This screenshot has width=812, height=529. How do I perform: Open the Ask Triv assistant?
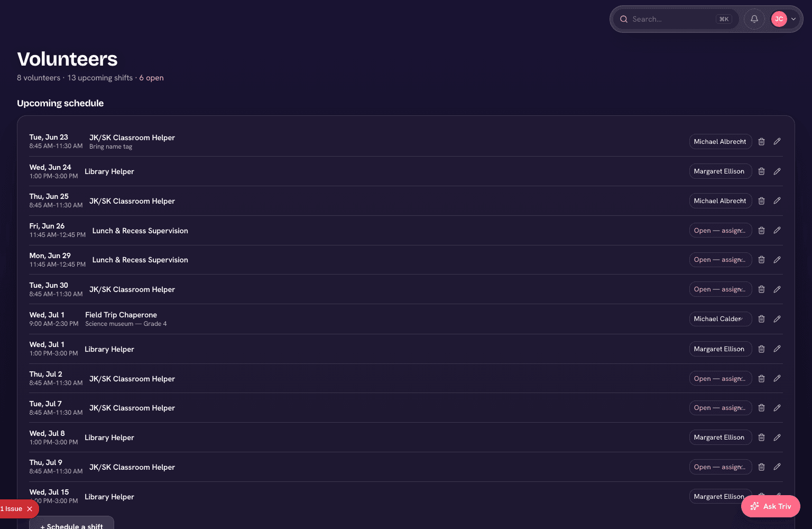771,506
